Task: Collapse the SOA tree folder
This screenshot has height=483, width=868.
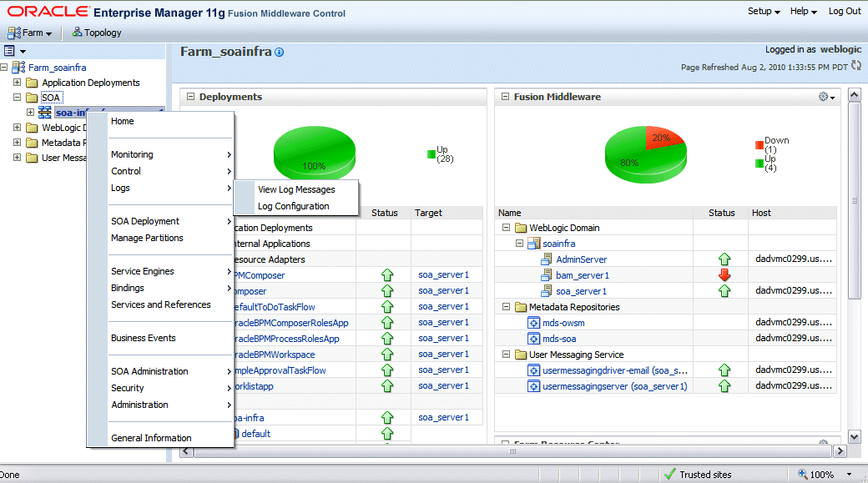Action: point(18,97)
